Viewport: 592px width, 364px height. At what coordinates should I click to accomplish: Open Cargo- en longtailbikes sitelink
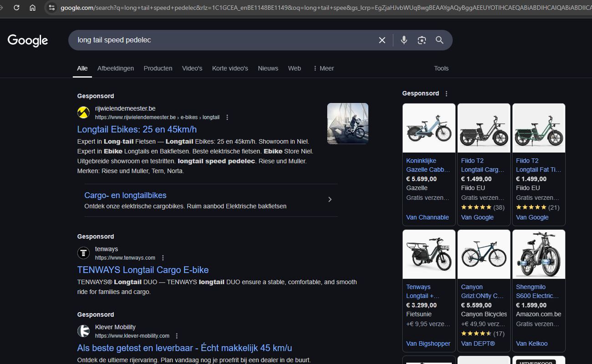coord(125,195)
